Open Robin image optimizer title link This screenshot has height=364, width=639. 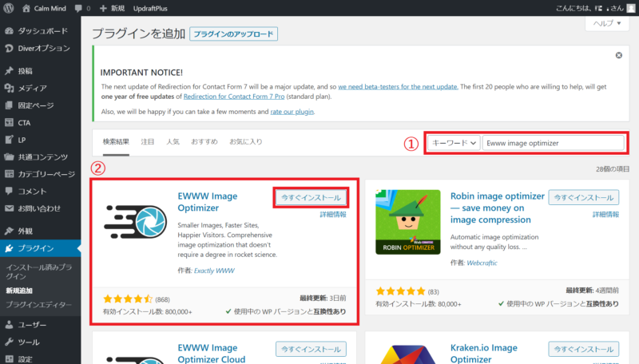[x=497, y=208]
